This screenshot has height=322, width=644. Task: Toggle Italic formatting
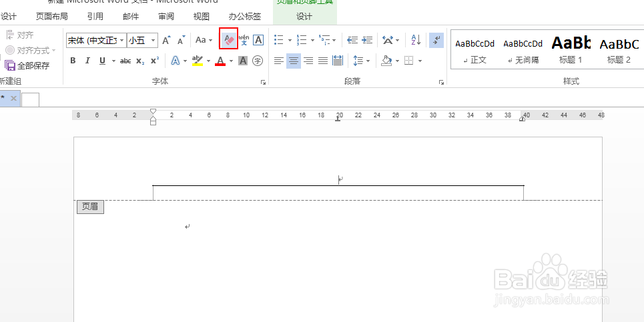[87, 61]
